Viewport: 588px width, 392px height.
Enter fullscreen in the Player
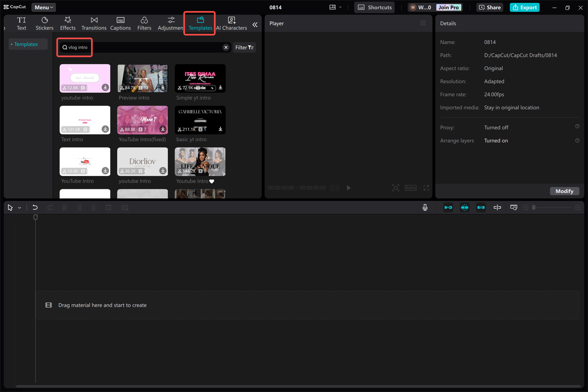coord(426,188)
